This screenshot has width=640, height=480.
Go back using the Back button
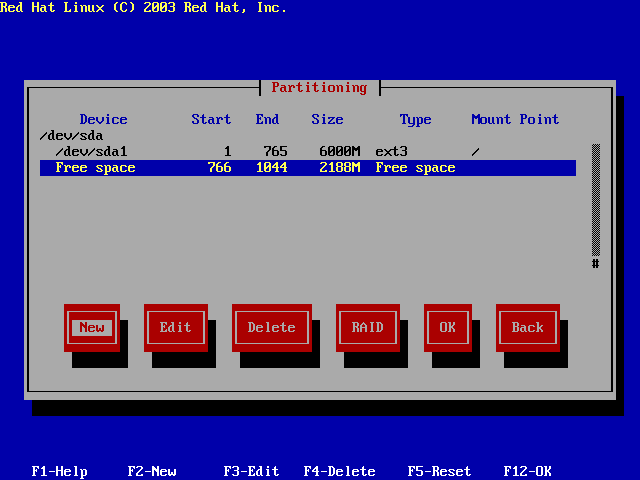click(x=528, y=328)
